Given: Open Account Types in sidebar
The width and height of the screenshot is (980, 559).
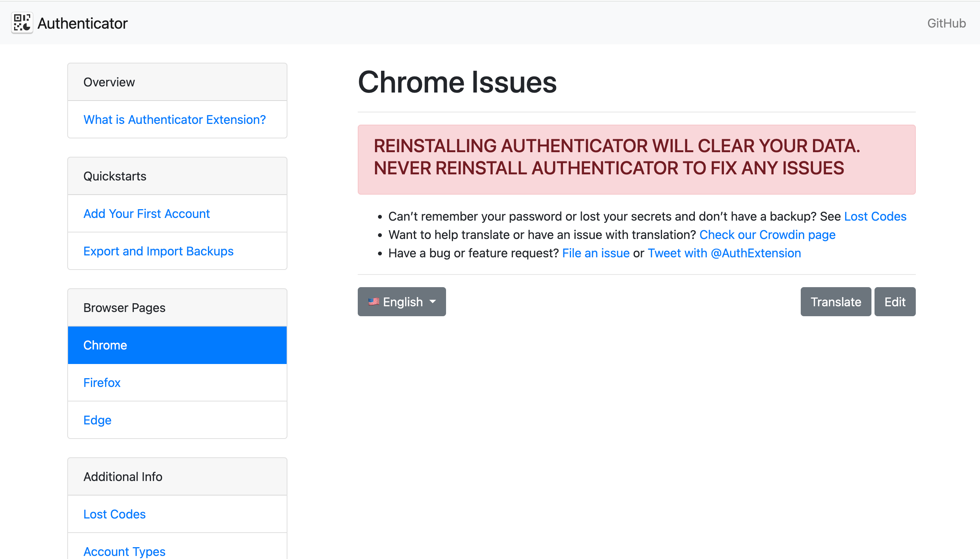Looking at the screenshot, I should 124,551.
